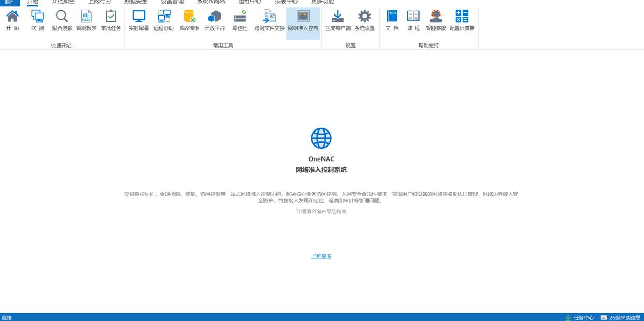Open 实时屏幕 live screen tool
This screenshot has height=321, width=644.
139,21
